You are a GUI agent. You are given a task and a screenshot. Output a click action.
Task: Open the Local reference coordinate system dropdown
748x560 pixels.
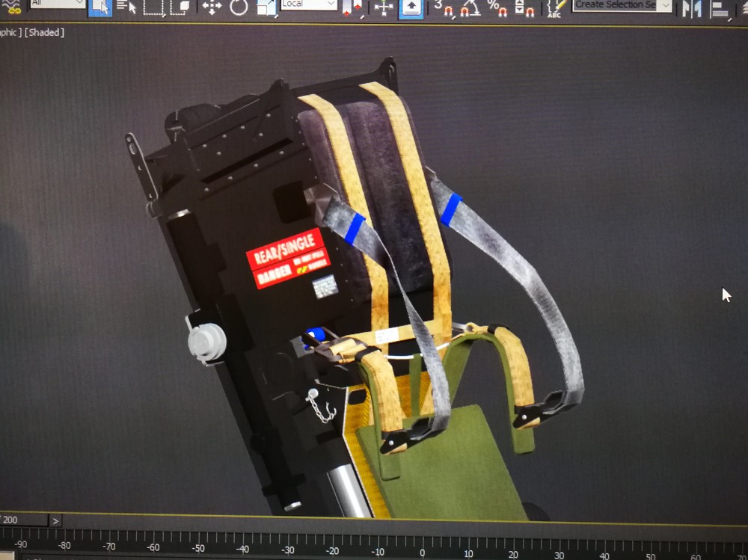point(309,4)
